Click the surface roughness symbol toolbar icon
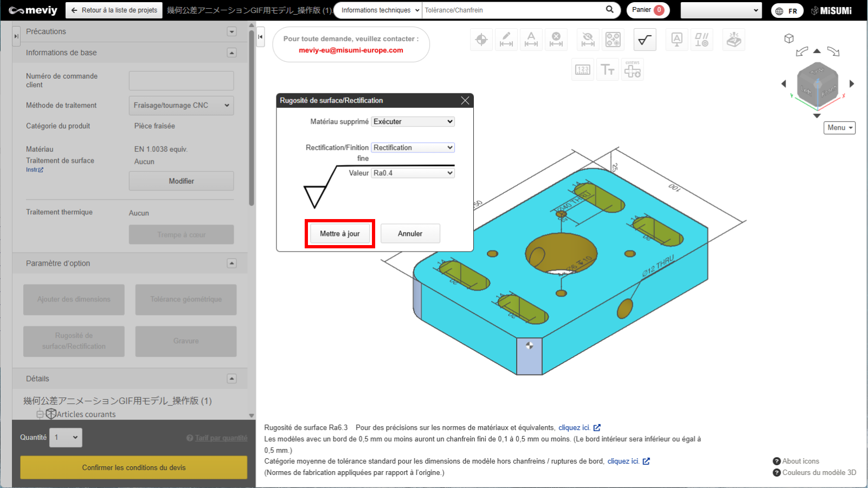 (645, 40)
